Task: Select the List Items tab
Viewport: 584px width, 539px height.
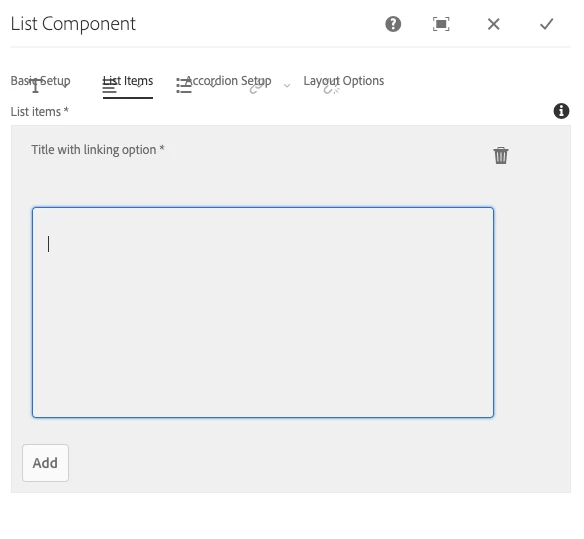Action: pyautogui.click(x=128, y=81)
